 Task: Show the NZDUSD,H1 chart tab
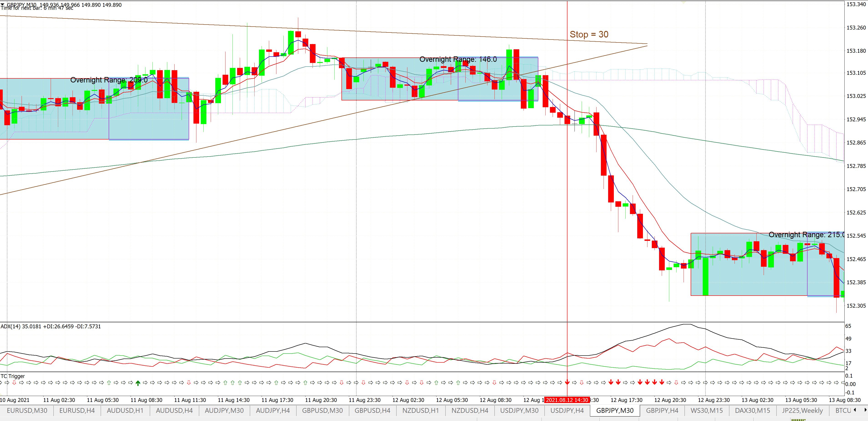(x=421, y=411)
